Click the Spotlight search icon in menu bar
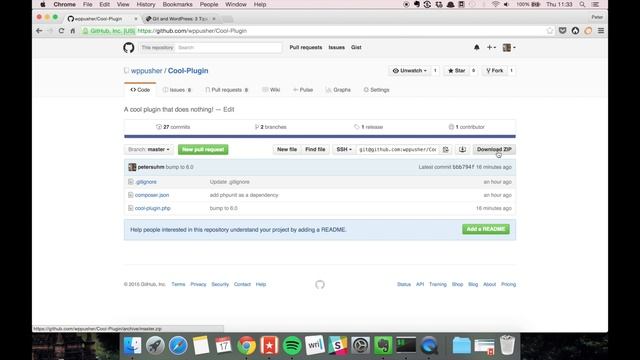The height and width of the screenshot is (360, 640). (582, 4)
